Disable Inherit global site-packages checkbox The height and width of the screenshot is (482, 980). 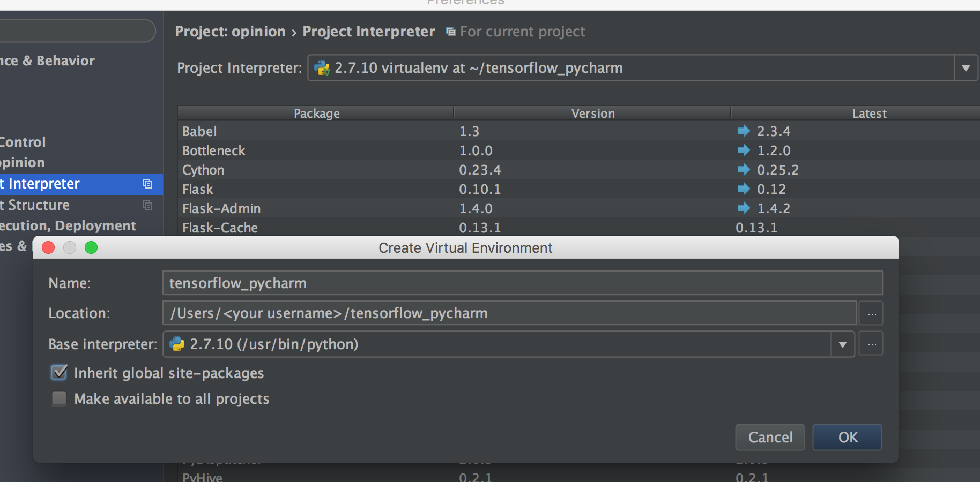(59, 373)
